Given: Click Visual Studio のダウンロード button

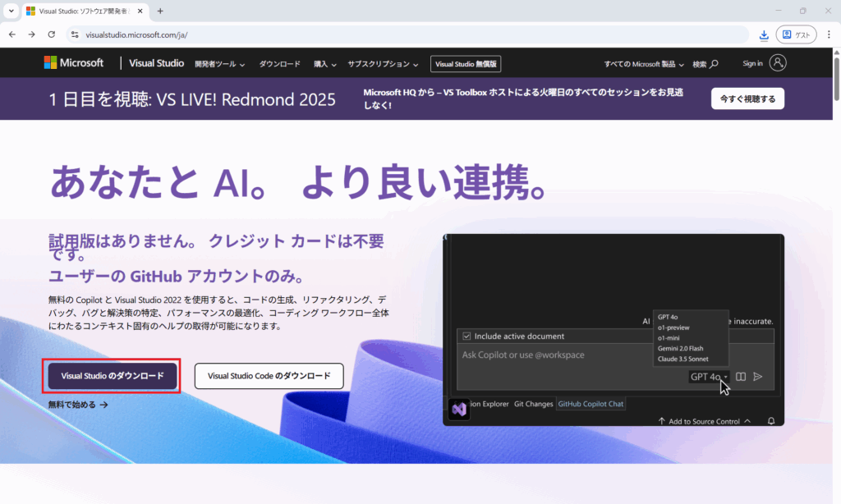Looking at the screenshot, I should click(x=112, y=376).
